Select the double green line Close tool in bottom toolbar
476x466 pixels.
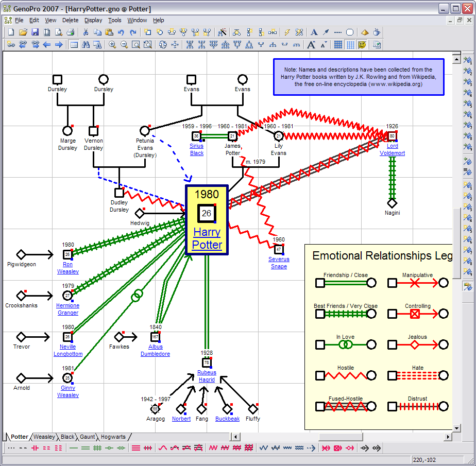tap(86, 448)
